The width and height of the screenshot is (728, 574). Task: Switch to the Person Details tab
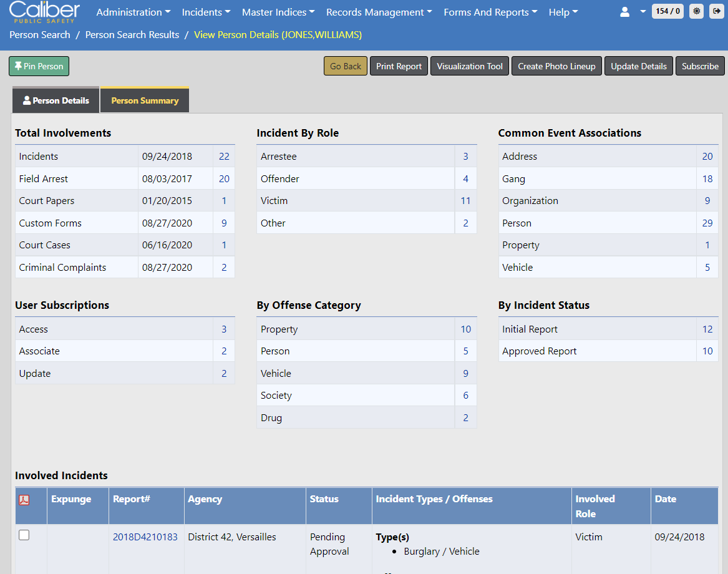(56, 100)
